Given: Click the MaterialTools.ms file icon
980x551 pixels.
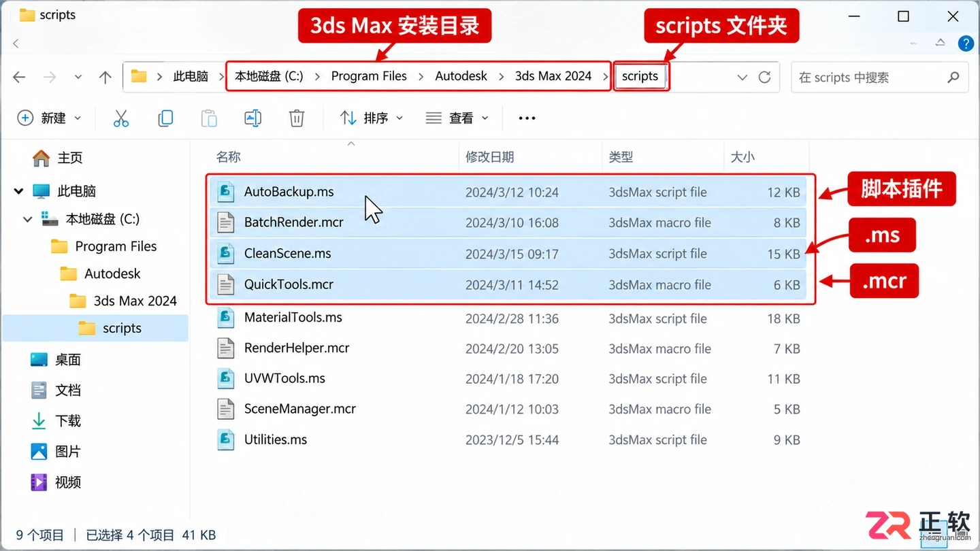Looking at the screenshot, I should 226,318.
